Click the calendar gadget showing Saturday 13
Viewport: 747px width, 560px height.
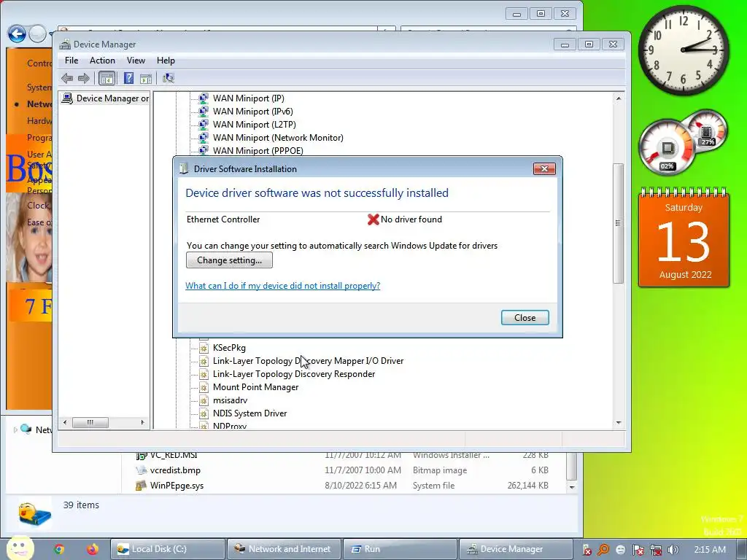coord(684,238)
